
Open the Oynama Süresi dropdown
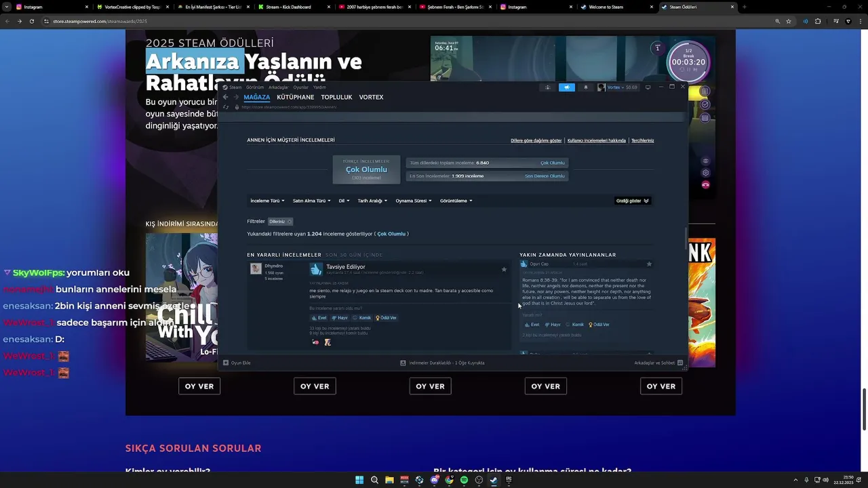pos(414,201)
